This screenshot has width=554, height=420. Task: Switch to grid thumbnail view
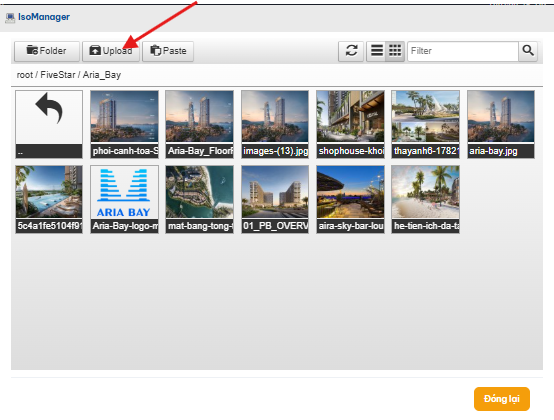[x=395, y=51]
